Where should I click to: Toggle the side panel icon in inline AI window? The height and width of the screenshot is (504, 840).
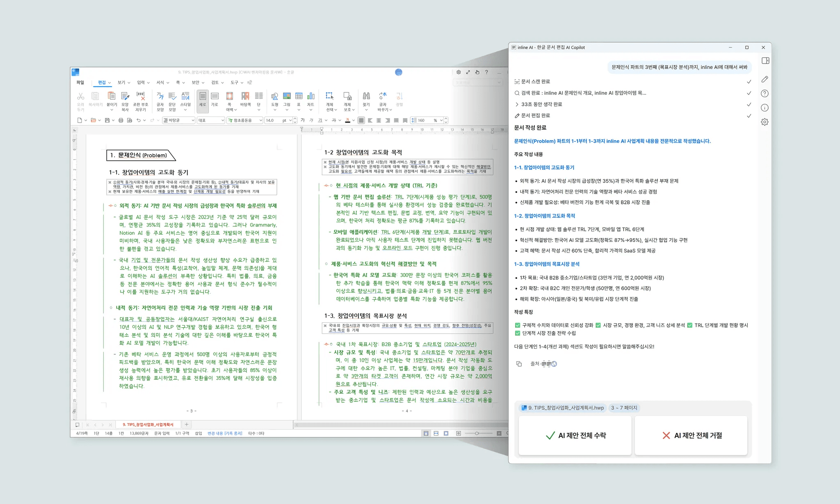pyautogui.click(x=765, y=61)
